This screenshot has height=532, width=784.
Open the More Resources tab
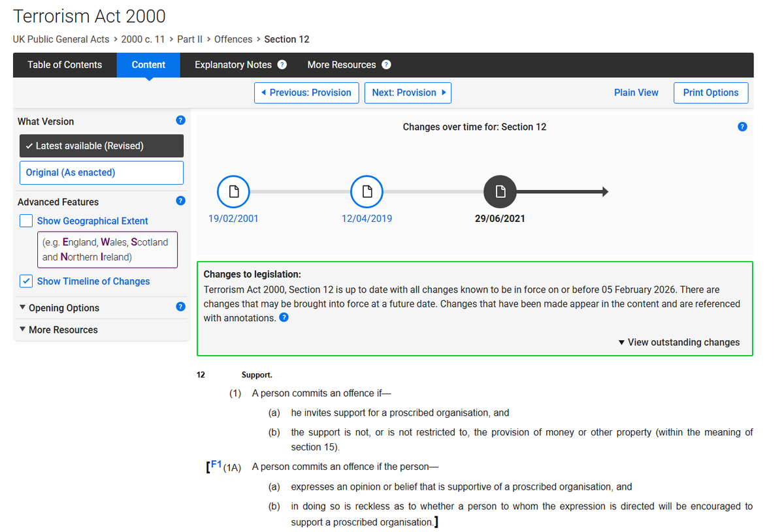[x=342, y=65]
